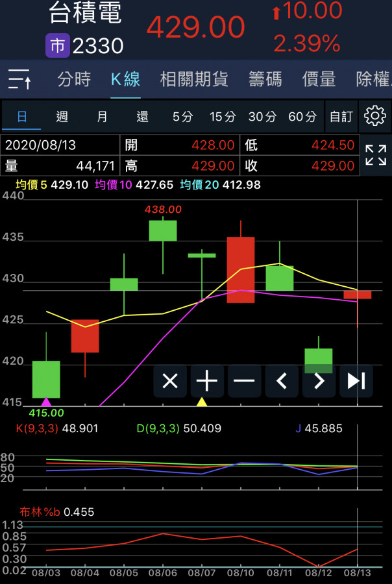Select weekly 週 period

pos(62,117)
